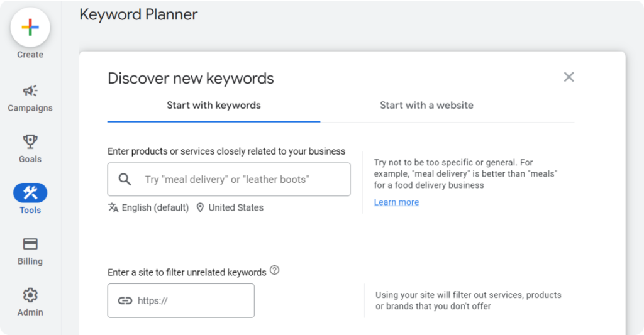Open Campaigns via the megaphone icon
Viewport: 644px width, 335px height.
click(30, 91)
